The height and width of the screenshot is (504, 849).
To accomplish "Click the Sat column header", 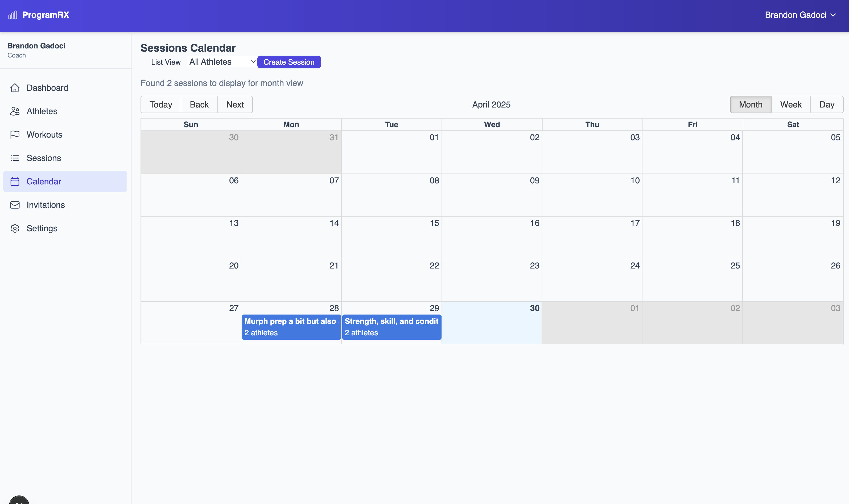I will click(x=793, y=125).
